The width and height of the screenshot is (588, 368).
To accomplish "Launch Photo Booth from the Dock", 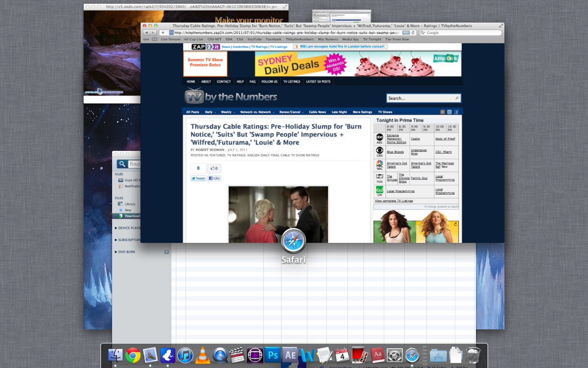I will (x=359, y=355).
